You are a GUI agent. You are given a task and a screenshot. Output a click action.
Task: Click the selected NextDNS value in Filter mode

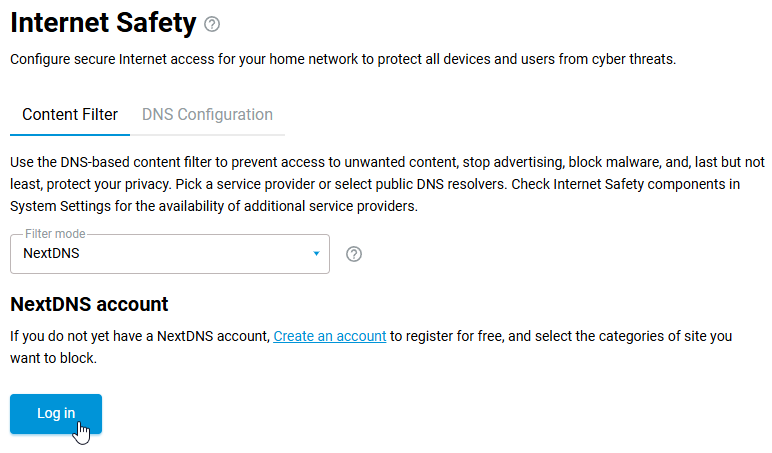click(52, 254)
